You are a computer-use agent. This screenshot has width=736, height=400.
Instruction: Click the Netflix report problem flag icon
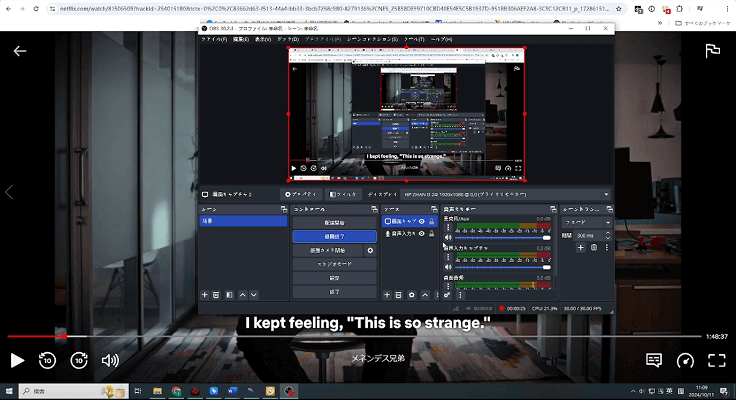tap(713, 51)
